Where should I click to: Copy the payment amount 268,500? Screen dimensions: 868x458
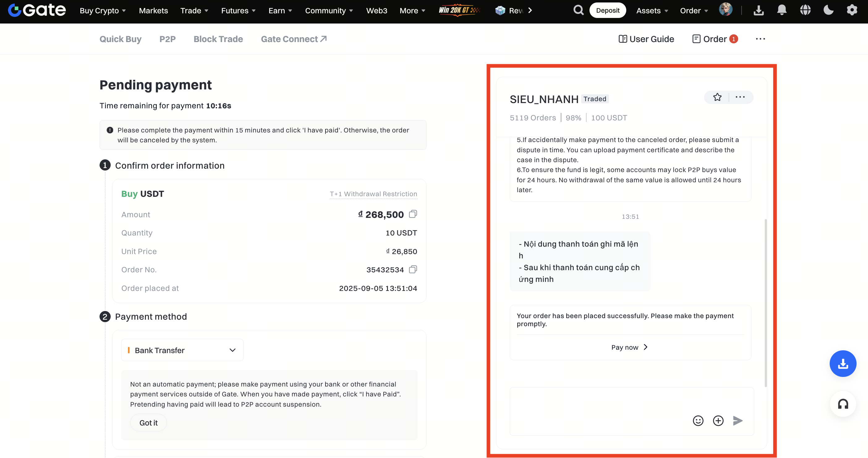pos(413,214)
